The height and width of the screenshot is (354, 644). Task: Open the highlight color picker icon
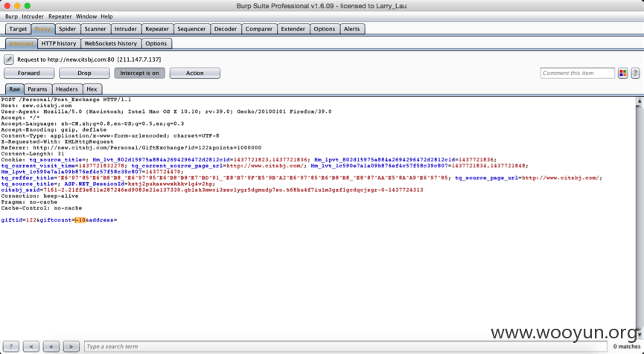click(622, 73)
